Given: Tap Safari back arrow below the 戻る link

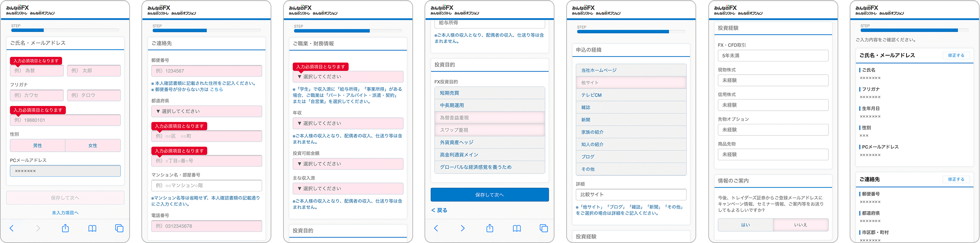Looking at the screenshot, I should click(x=436, y=228).
